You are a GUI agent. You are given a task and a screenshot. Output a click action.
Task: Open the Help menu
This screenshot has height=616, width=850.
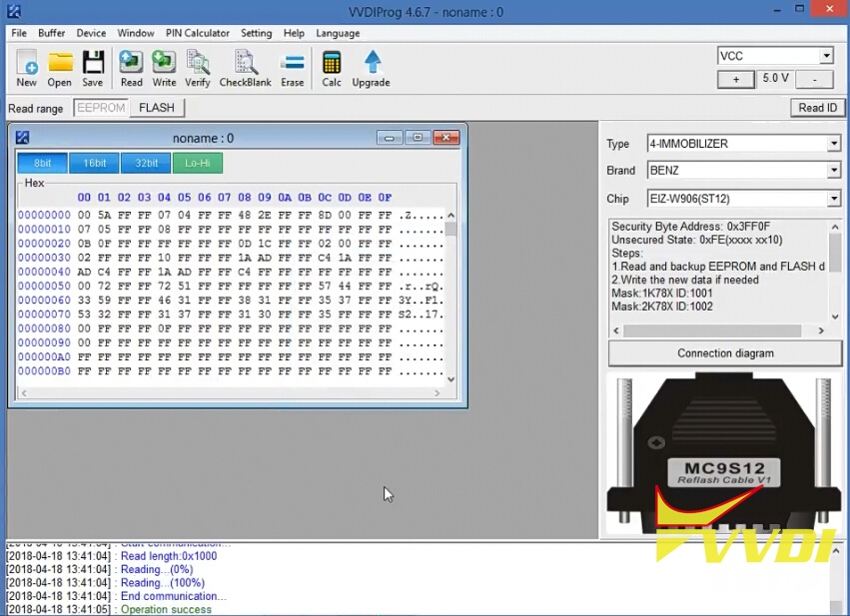[x=294, y=33]
